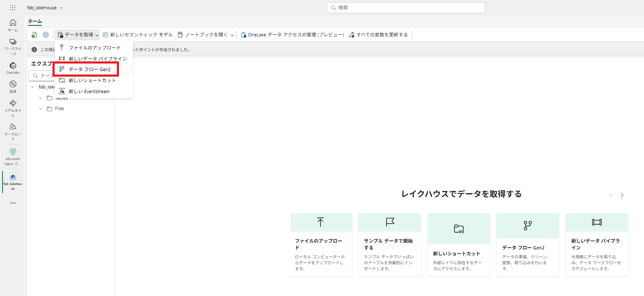Click the ファイルのアップロード card title
644x296 pixels.
coord(318,244)
